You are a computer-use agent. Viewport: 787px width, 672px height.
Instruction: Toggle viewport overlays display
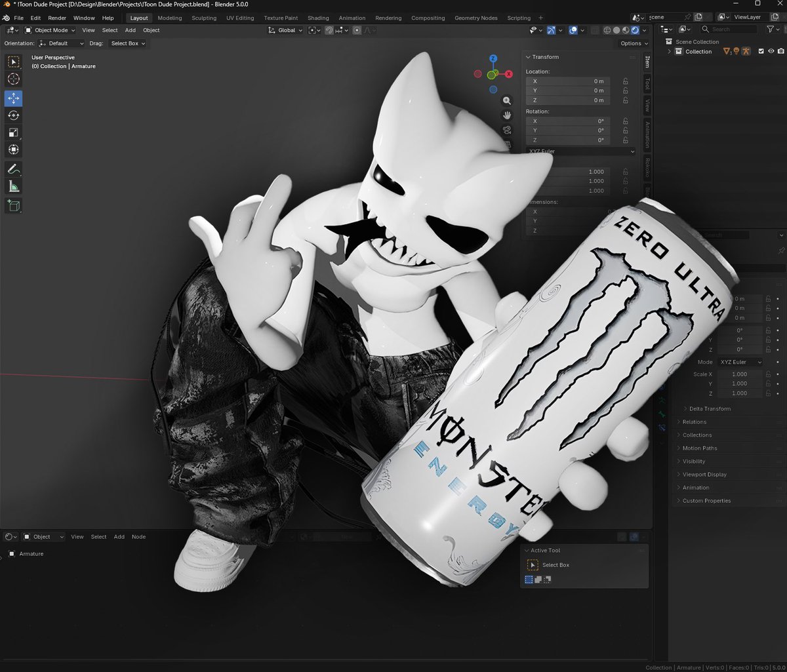click(573, 30)
